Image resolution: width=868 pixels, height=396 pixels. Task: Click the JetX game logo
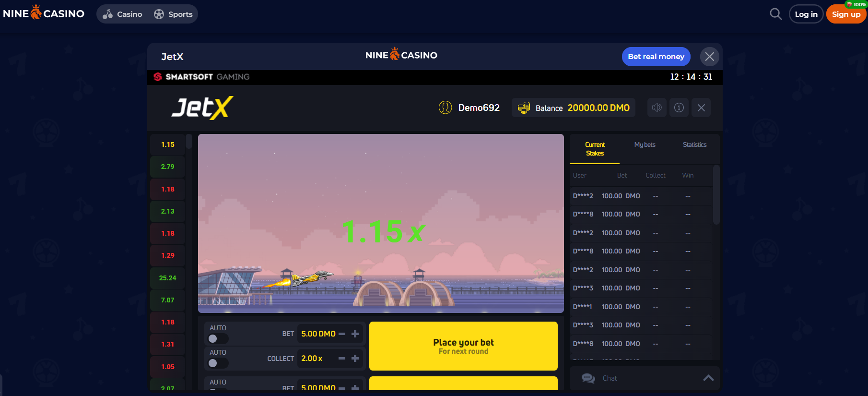(202, 108)
